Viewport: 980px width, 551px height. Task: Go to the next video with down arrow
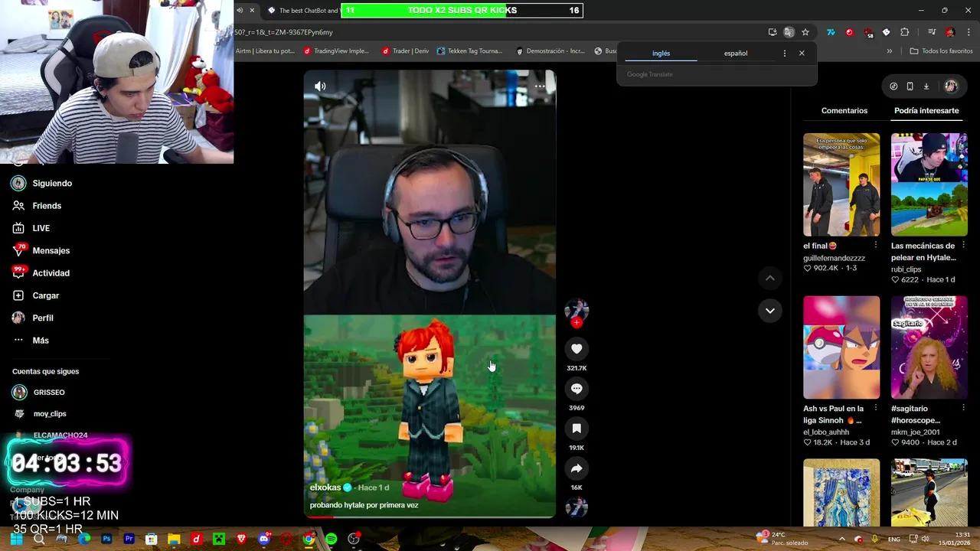click(x=769, y=310)
